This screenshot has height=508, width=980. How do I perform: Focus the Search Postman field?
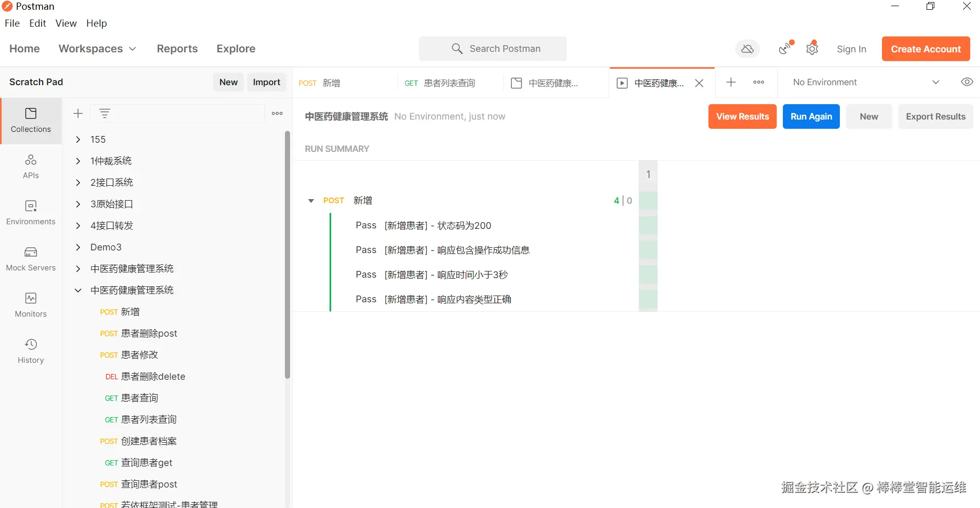tap(493, 49)
